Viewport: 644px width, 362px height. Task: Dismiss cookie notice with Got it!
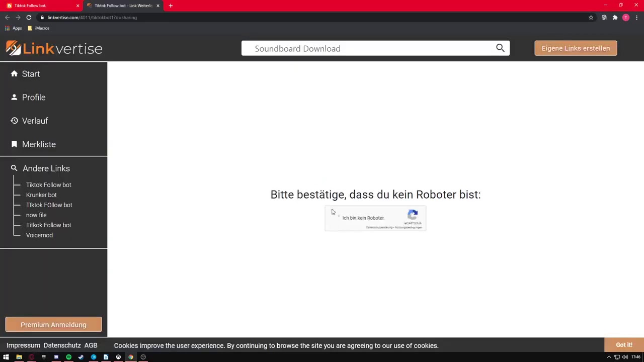pos(624,345)
